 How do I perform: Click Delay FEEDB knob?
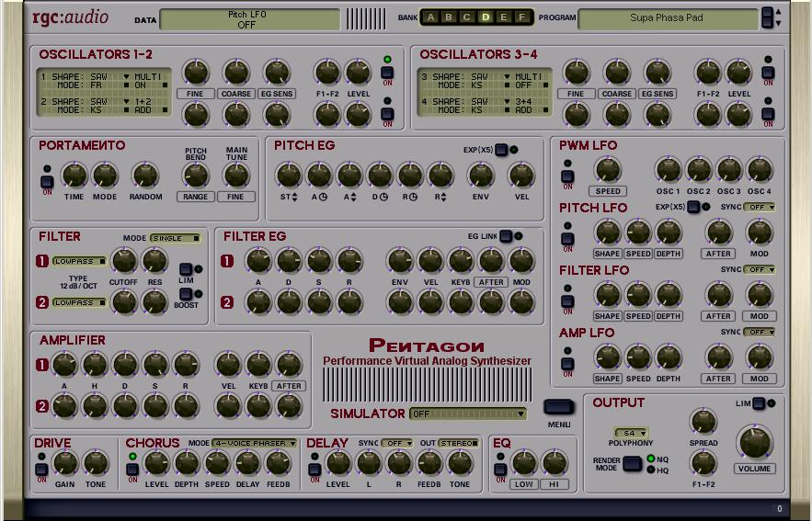pos(429,463)
